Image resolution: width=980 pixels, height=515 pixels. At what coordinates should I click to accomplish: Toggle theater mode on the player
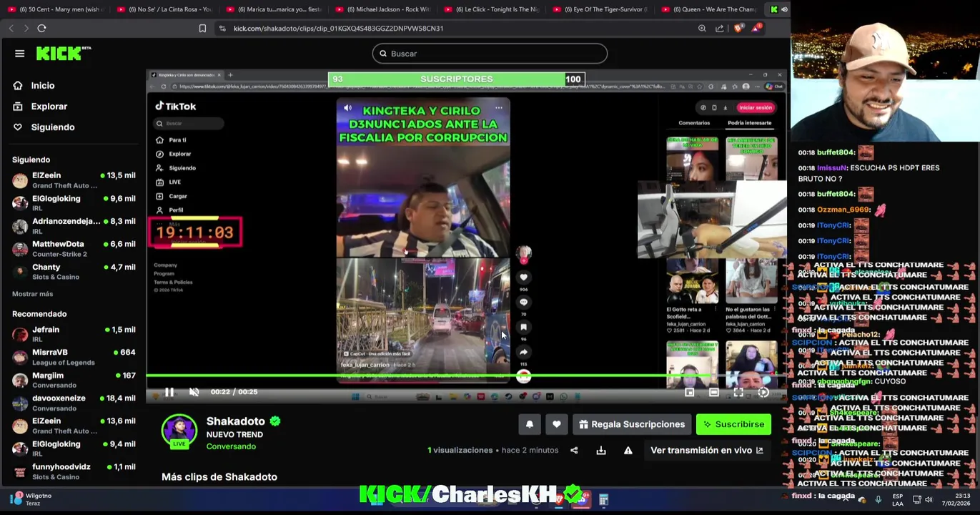(713, 392)
